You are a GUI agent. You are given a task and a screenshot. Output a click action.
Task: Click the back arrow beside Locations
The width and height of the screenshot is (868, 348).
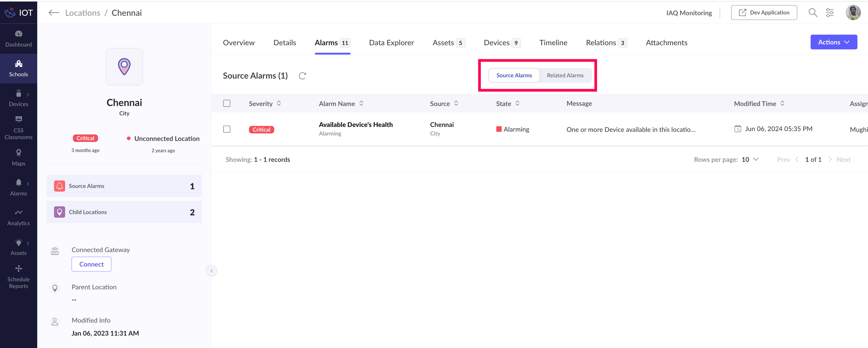pos(54,13)
